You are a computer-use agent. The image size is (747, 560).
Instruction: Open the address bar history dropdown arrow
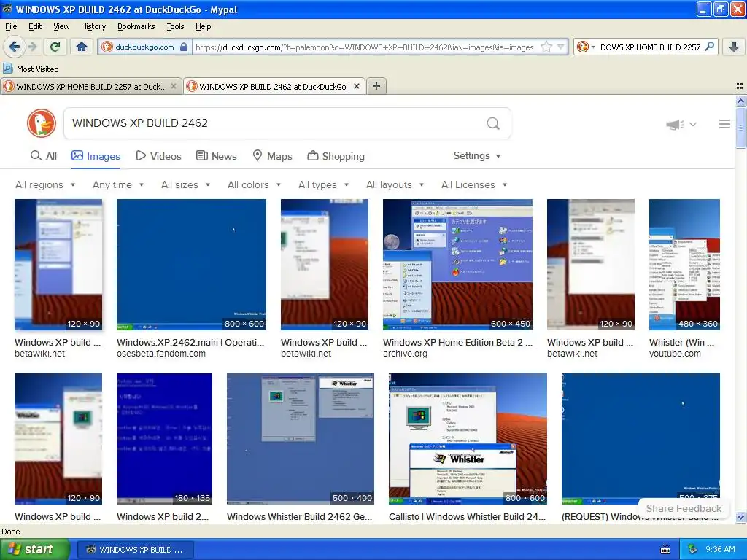[561, 47]
